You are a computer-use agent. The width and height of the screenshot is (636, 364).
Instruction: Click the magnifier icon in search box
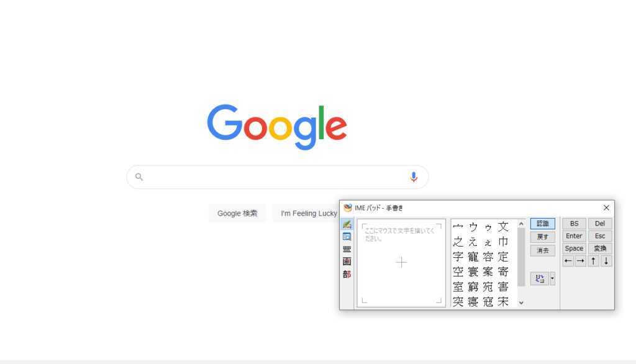coord(139,177)
